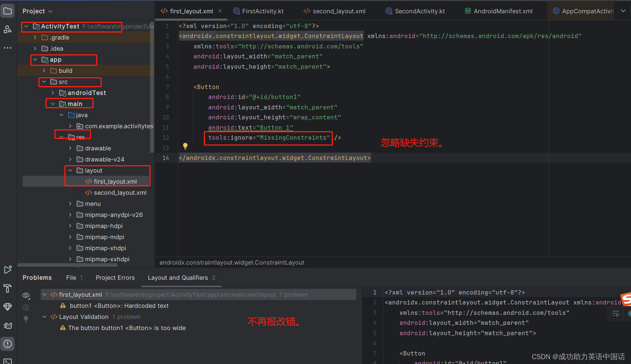631x364 pixels.
Task: Click the intention lightbulb in the editor gutter
Action: point(185,146)
